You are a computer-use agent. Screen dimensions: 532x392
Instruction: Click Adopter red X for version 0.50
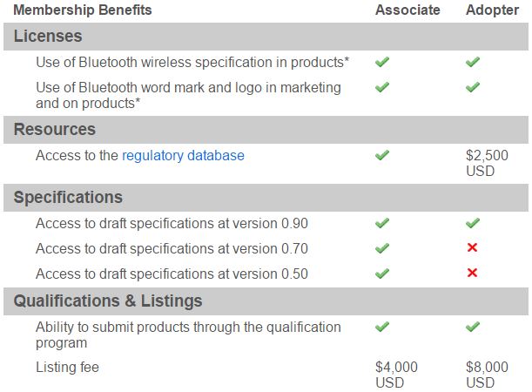pyautogui.click(x=472, y=274)
